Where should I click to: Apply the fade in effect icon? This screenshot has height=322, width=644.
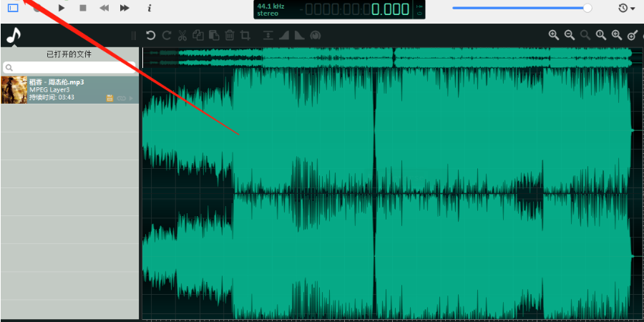pos(284,36)
